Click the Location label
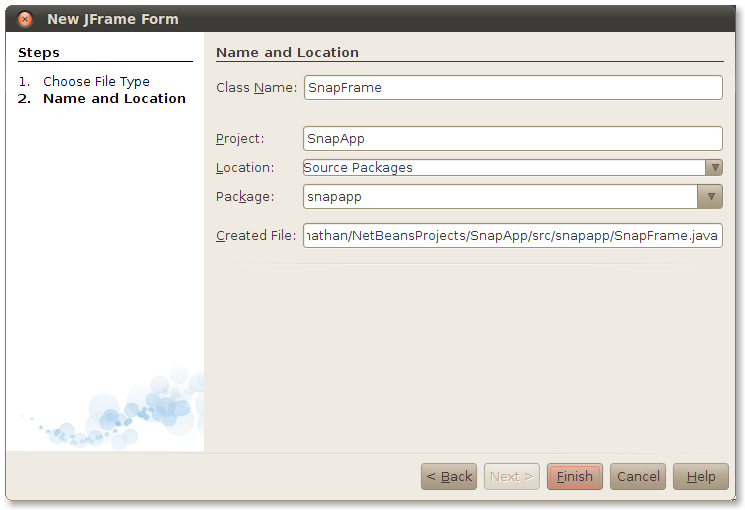 point(245,168)
